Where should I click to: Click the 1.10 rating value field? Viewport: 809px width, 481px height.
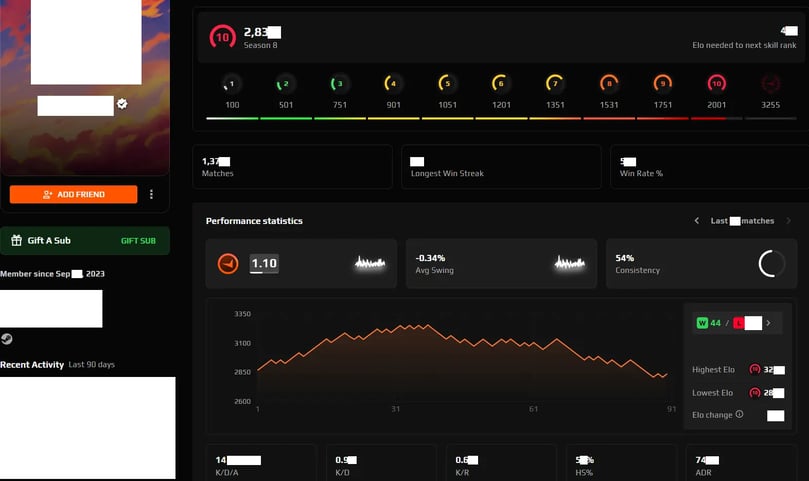click(264, 264)
